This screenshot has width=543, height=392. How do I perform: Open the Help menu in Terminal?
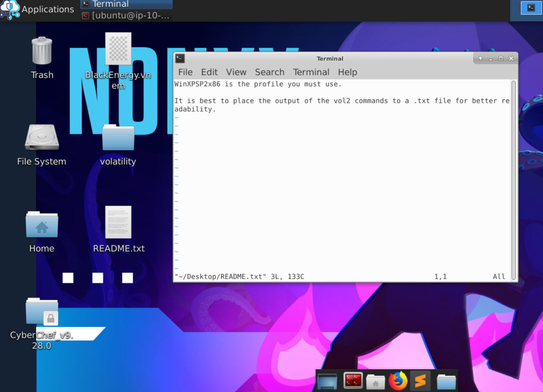tap(347, 72)
